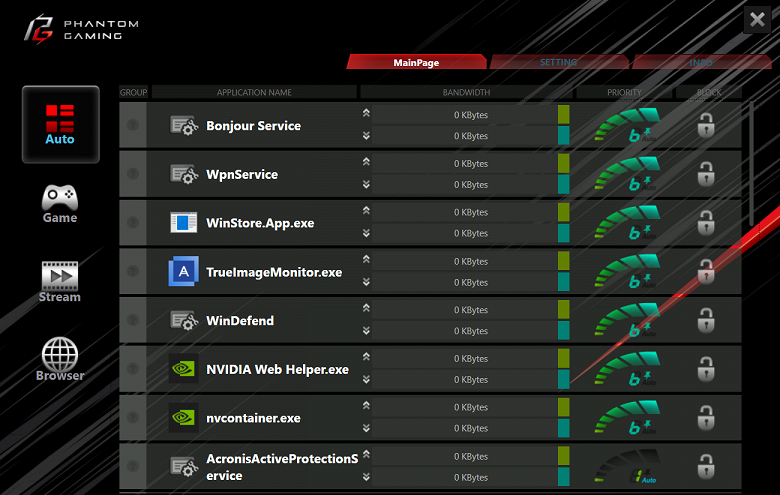Click download chevron for WinDefend

pyautogui.click(x=366, y=331)
